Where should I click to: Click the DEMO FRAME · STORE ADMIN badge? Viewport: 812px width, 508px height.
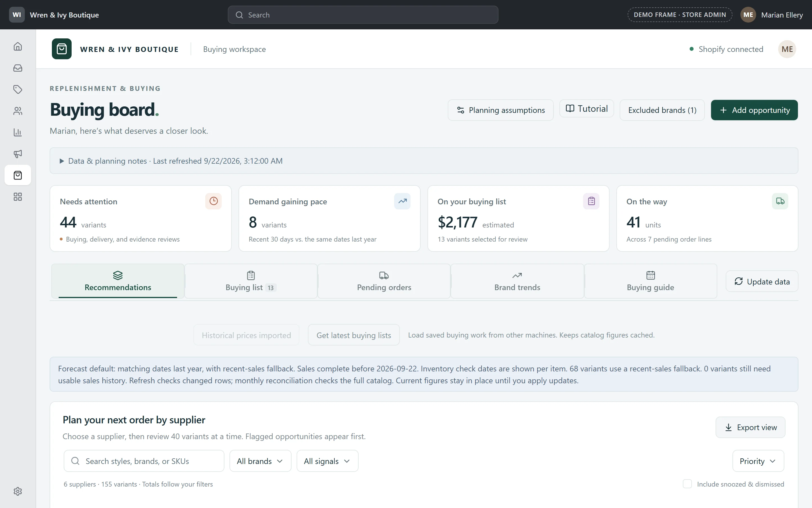pos(680,15)
